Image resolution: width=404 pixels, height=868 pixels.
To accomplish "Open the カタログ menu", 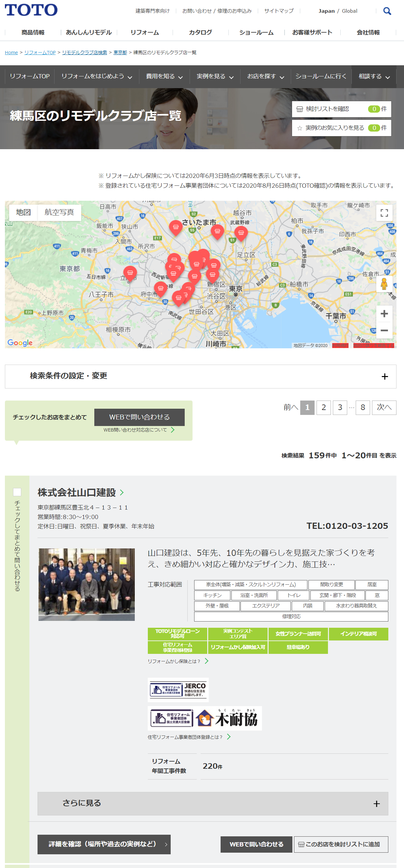I will (x=200, y=32).
